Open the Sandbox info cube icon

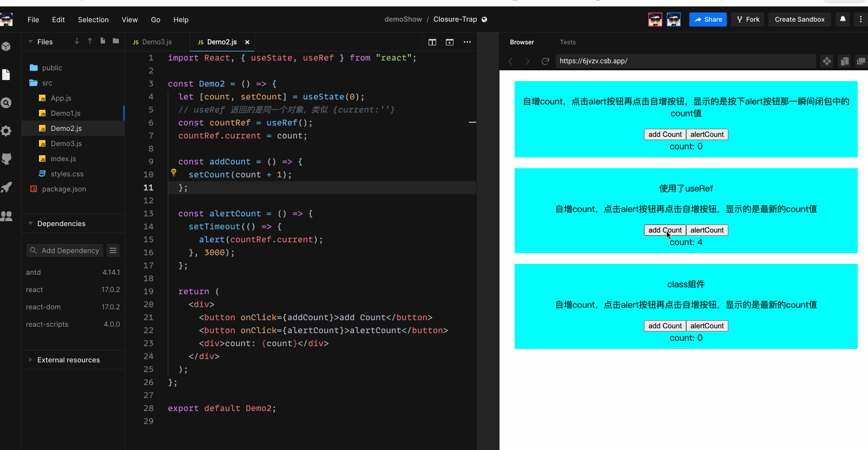(6, 47)
